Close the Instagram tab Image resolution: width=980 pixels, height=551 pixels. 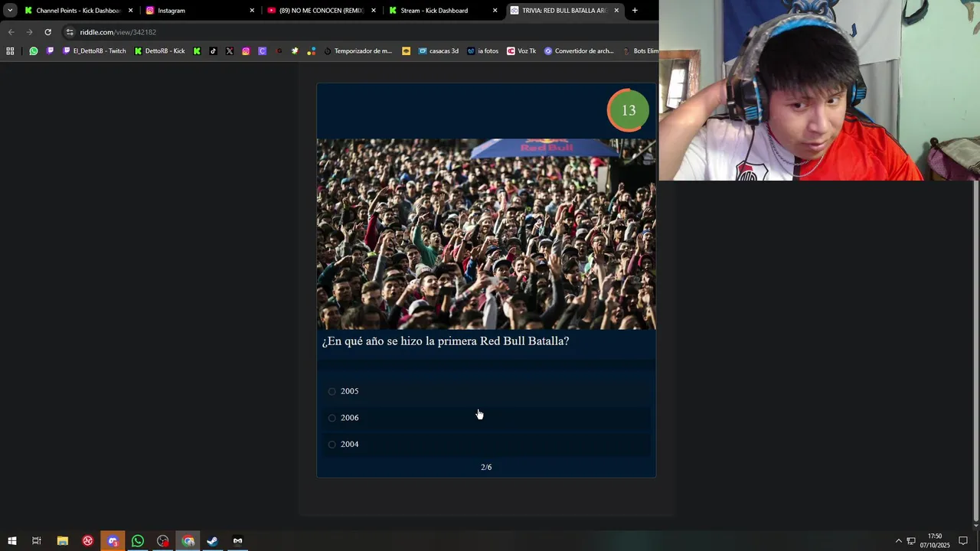(252, 11)
